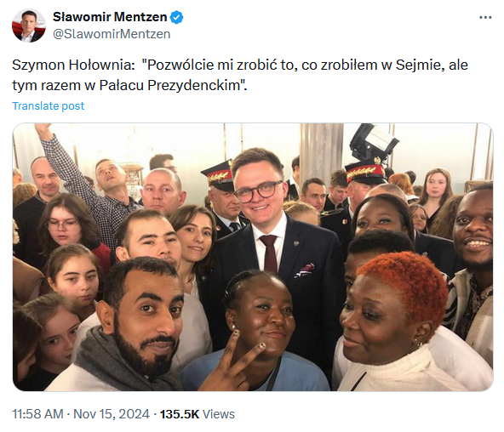Click the Translate post link
504x432 pixels.
tap(49, 106)
